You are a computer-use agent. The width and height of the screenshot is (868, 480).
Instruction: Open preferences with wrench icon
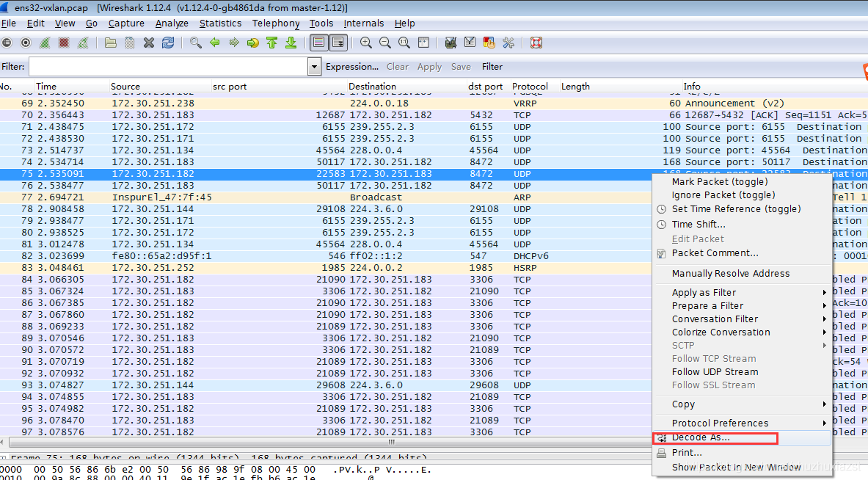[508, 43]
